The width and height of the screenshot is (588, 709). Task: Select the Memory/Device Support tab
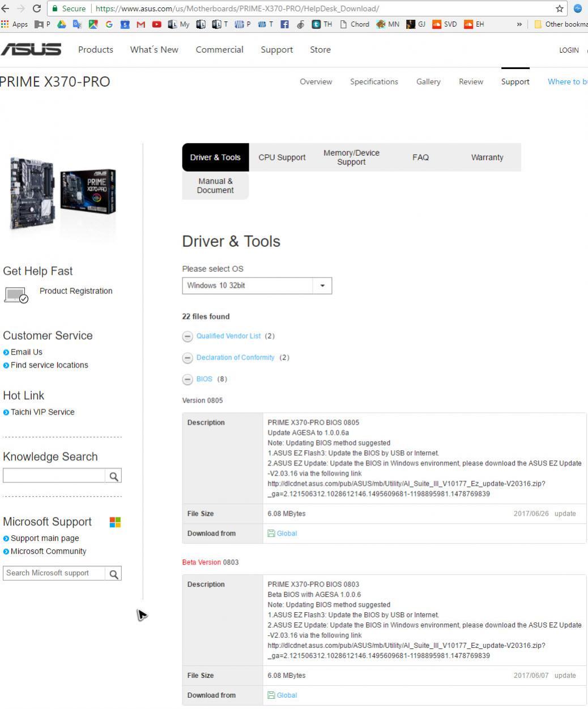(x=351, y=157)
